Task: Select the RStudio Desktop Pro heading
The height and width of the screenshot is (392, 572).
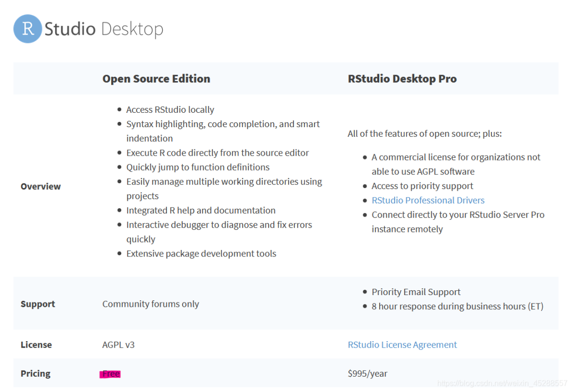Action: coord(402,79)
